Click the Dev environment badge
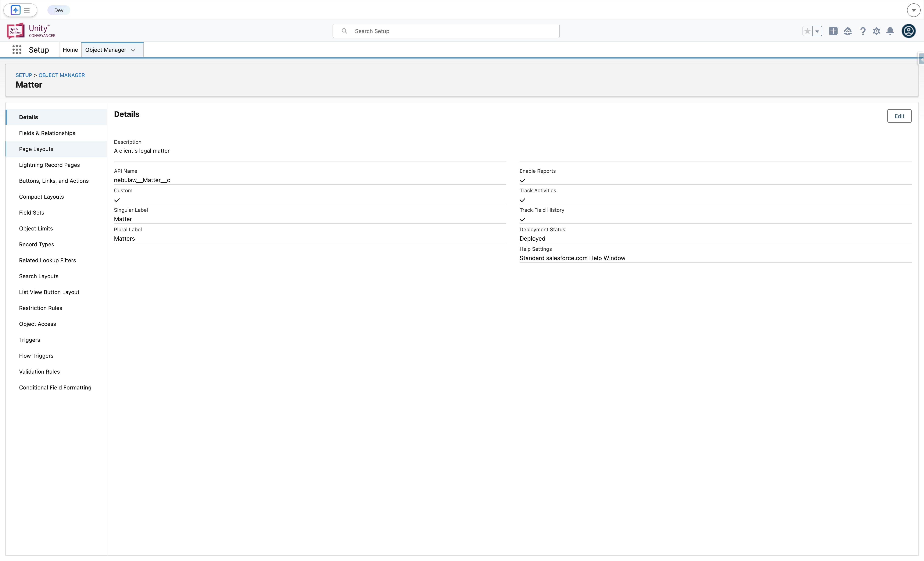924x561 pixels. (x=59, y=10)
